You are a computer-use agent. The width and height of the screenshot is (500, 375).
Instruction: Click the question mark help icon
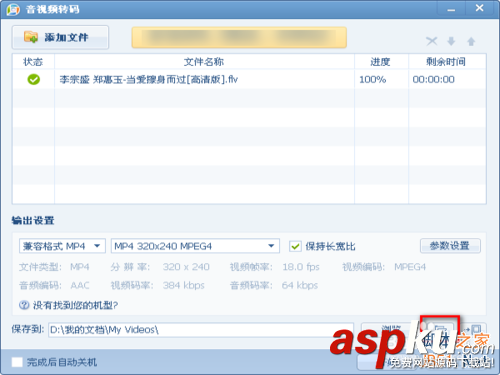pyautogui.click(x=24, y=305)
